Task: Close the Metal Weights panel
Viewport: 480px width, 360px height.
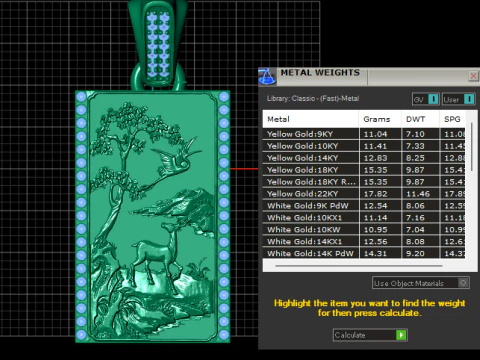Action: (x=473, y=76)
